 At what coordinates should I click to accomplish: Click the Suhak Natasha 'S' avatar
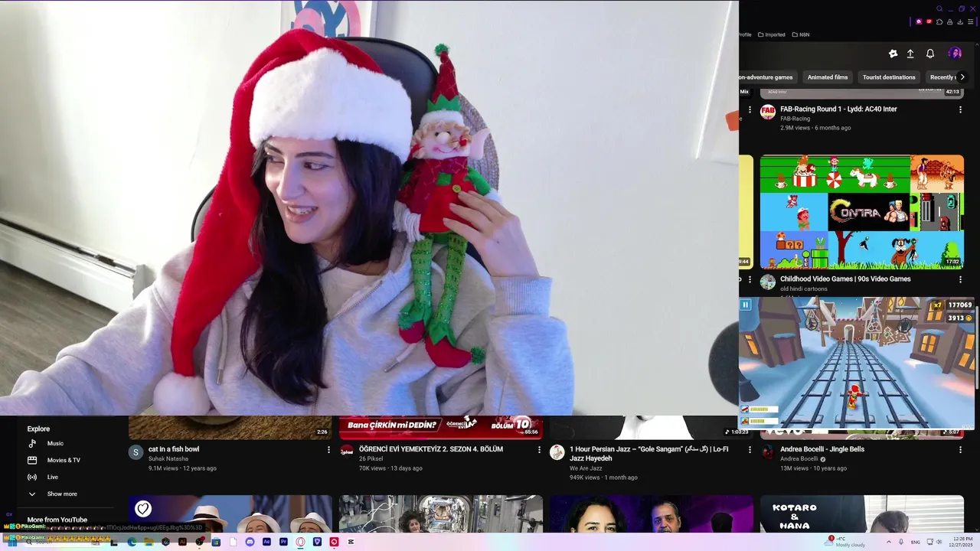point(136,452)
